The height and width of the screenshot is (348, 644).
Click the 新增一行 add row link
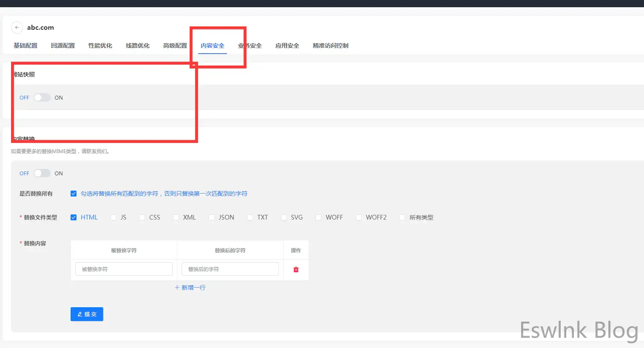pyautogui.click(x=190, y=288)
